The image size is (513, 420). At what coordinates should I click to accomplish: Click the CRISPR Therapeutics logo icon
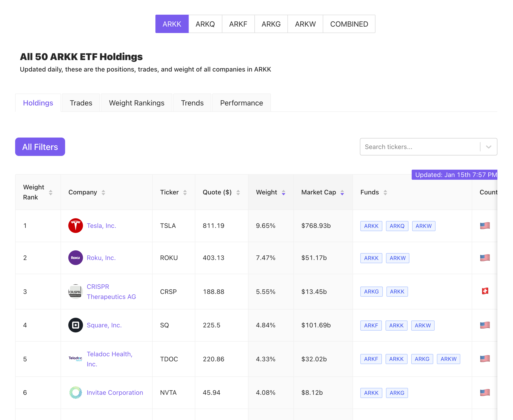tap(75, 292)
